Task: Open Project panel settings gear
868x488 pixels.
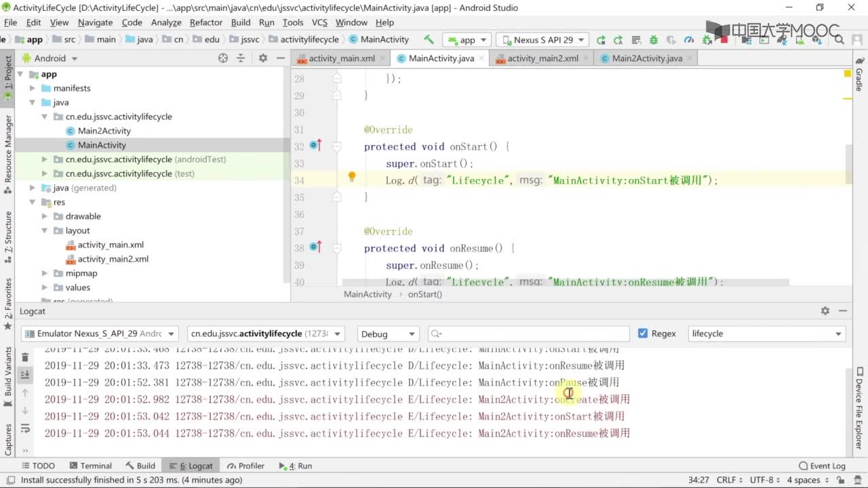Action: click(x=263, y=58)
